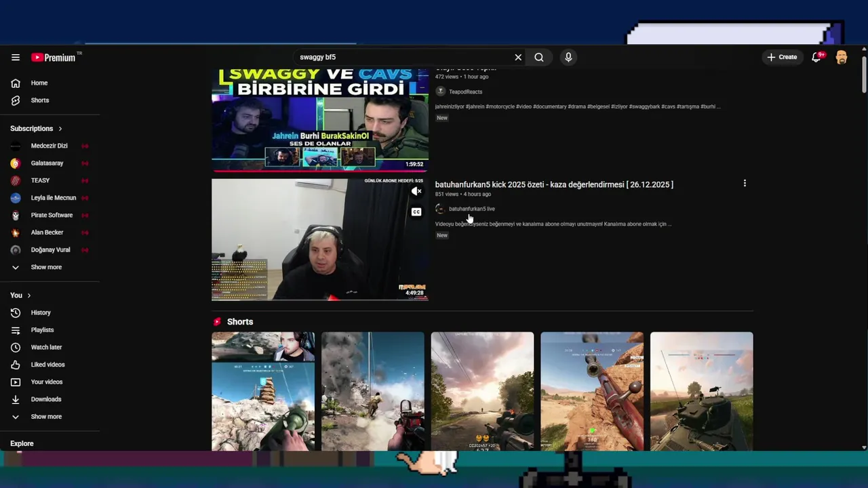Click the Explore heading
Image resolution: width=868 pixels, height=488 pixels.
pyautogui.click(x=22, y=443)
